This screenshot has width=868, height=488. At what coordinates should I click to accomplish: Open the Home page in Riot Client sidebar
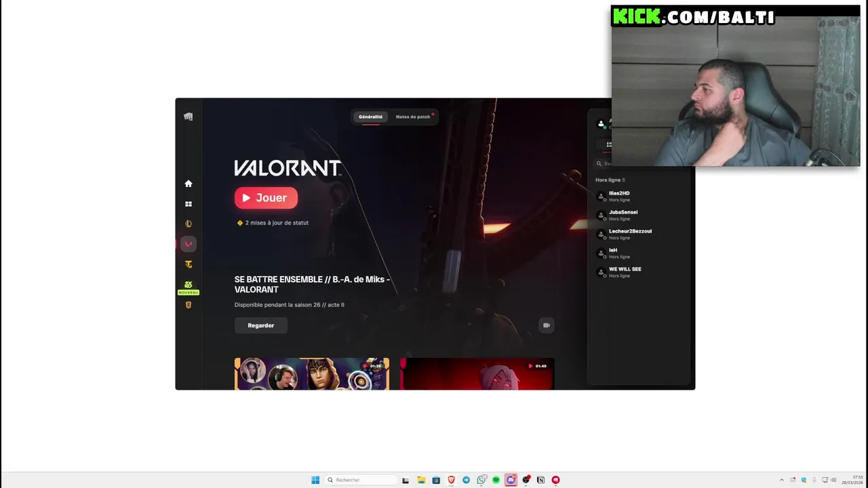click(x=189, y=184)
